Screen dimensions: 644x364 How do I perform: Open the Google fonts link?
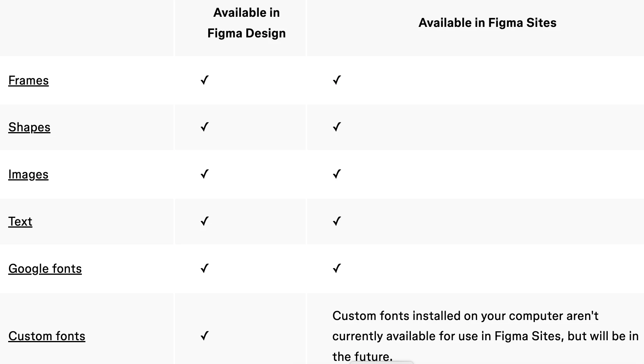(45, 269)
